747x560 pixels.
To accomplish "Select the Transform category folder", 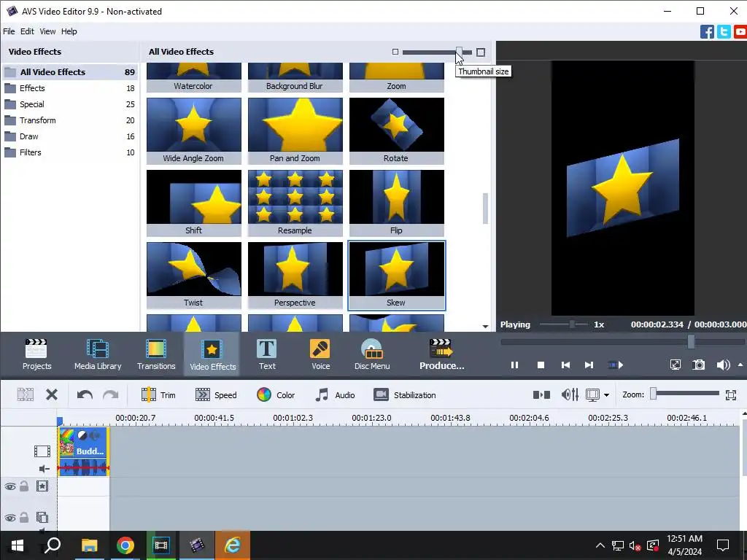I will [x=69, y=120].
